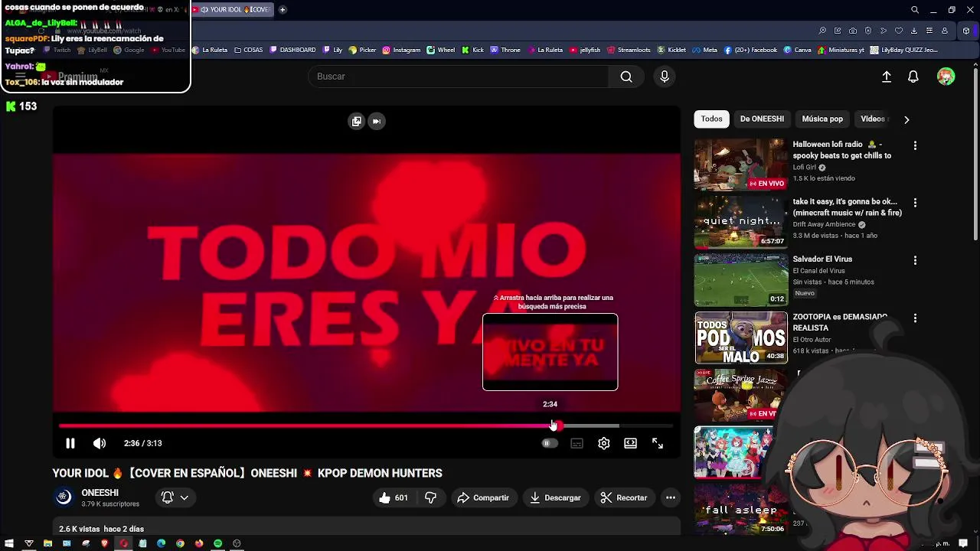Switch the player to theater mode

630,443
